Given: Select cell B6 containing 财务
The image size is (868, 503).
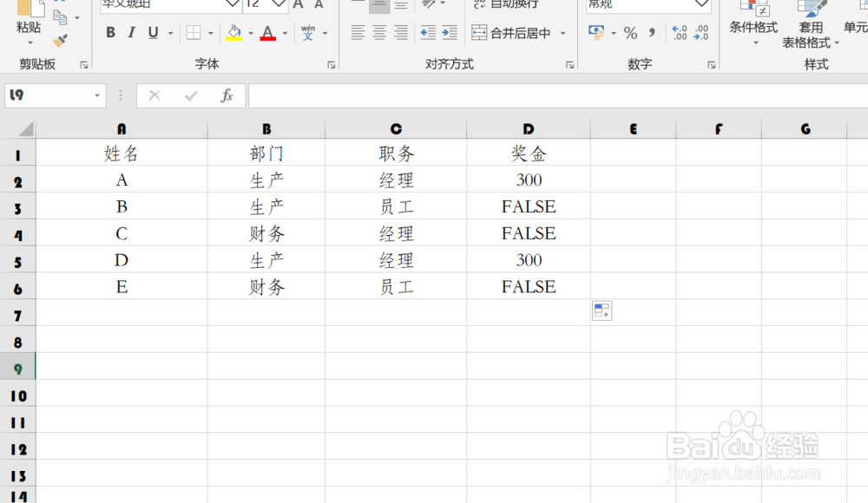Looking at the screenshot, I should (x=266, y=287).
